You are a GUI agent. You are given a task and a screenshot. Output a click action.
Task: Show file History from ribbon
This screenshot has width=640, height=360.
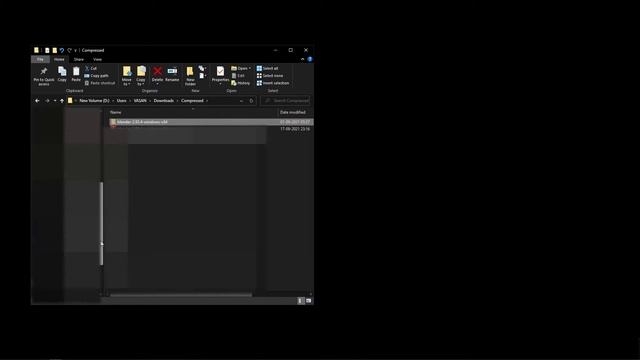tap(241, 83)
